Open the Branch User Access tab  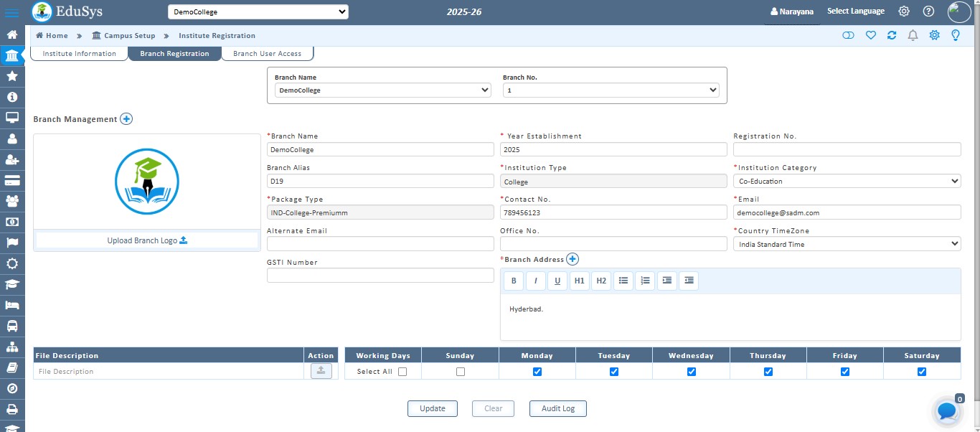pyautogui.click(x=267, y=54)
